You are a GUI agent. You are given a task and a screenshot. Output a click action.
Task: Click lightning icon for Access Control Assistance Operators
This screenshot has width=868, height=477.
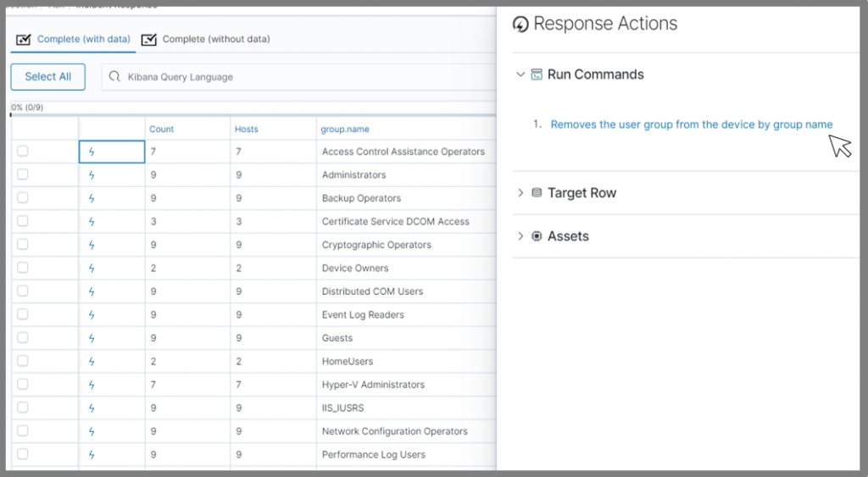[x=92, y=152]
